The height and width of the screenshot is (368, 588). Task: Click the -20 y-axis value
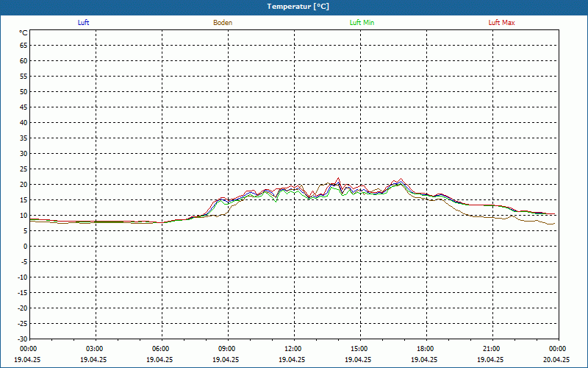pyautogui.click(x=23, y=308)
